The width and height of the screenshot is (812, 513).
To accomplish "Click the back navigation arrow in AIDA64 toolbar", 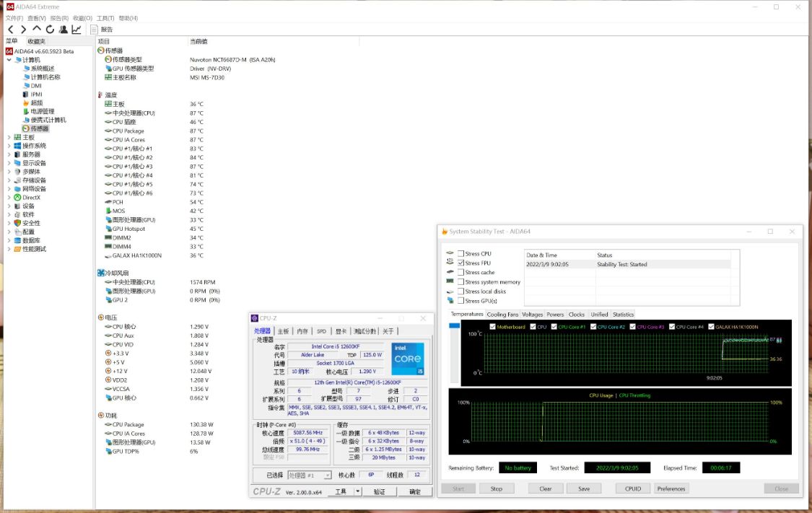I will pos(11,30).
